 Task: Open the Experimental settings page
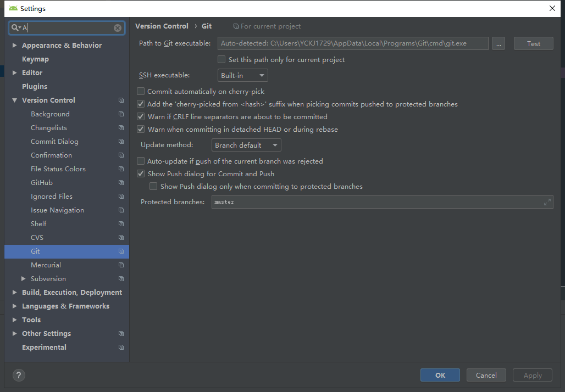tap(44, 348)
